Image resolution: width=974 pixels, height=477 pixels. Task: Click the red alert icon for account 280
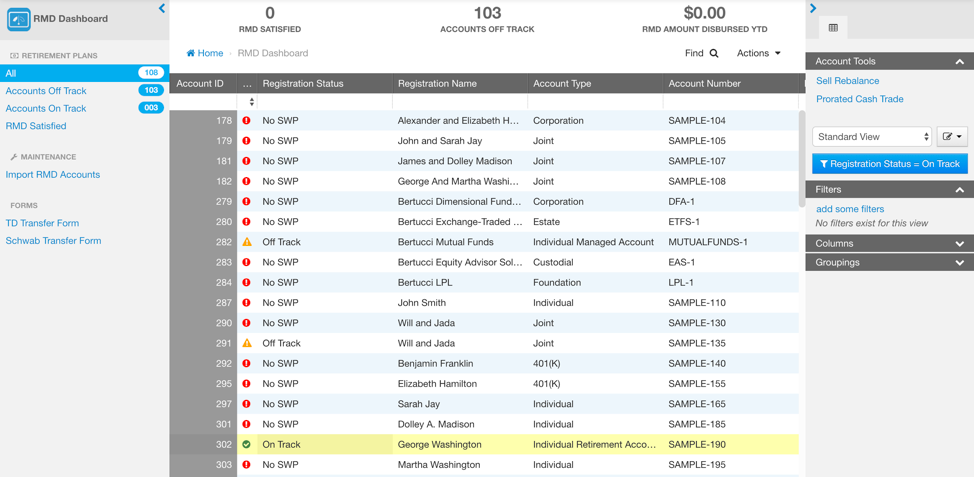tap(247, 222)
